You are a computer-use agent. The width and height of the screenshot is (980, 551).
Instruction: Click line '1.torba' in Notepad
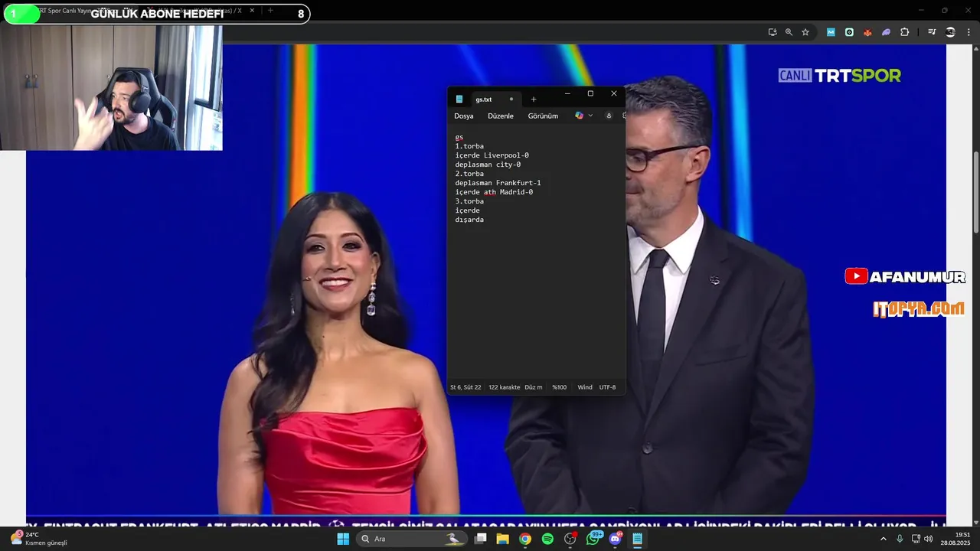469,146
